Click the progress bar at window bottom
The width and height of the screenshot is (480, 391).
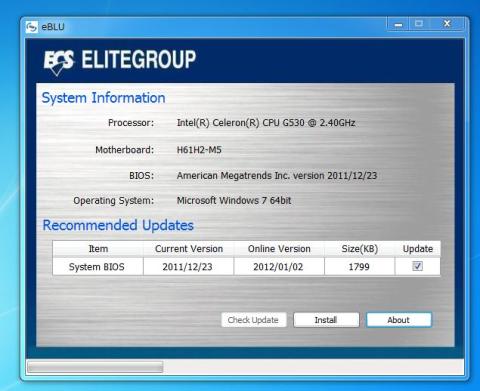point(95,367)
